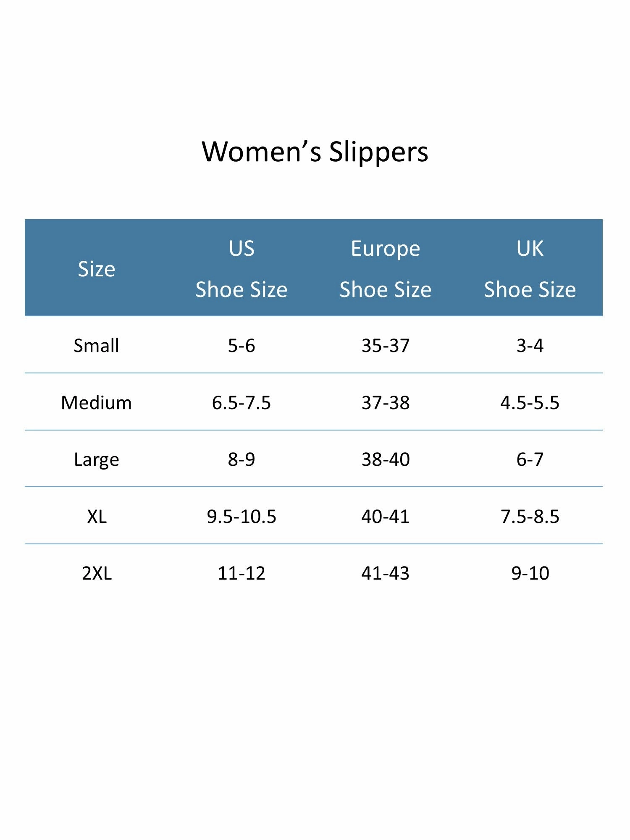Click the UK 9-10 cell

530,573
